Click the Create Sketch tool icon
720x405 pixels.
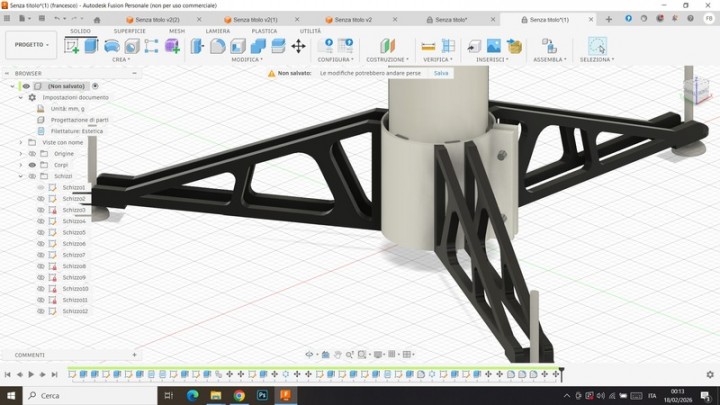72,46
